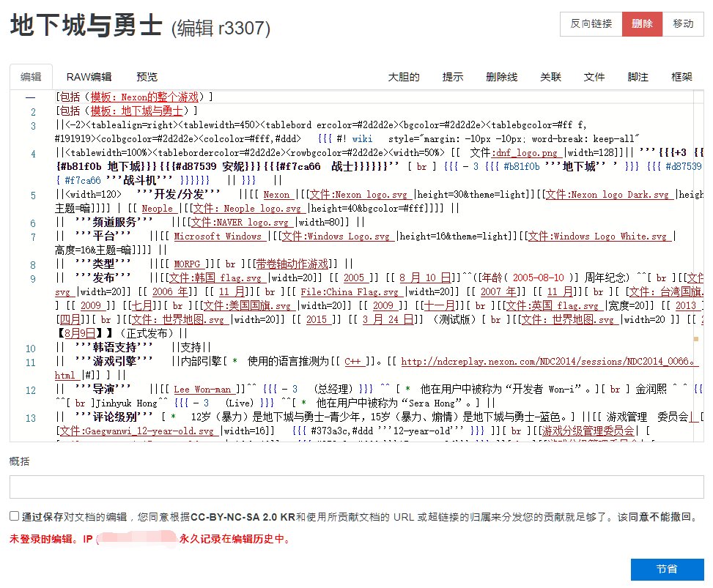Viewport: 713px width, 588px height.
Task: Insert a 脚注 footnote from toolbar
Action: point(638,77)
